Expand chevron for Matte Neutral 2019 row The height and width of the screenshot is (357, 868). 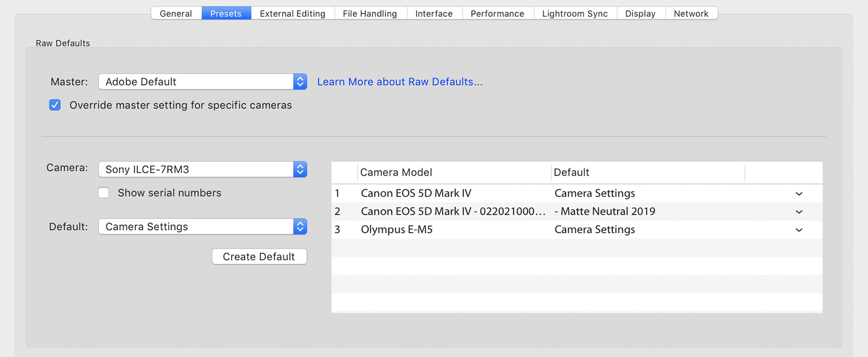coord(799,212)
